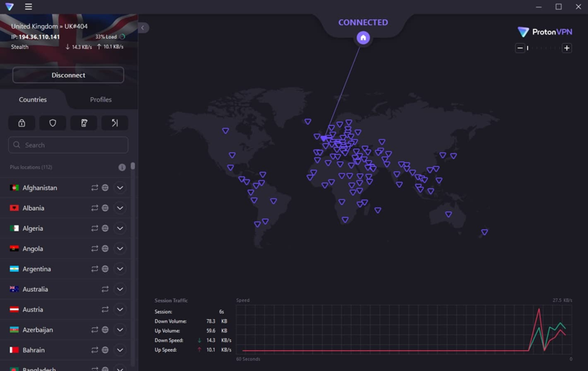588x371 pixels.
Task: Click the Plus locations info icon
Action: click(x=122, y=168)
